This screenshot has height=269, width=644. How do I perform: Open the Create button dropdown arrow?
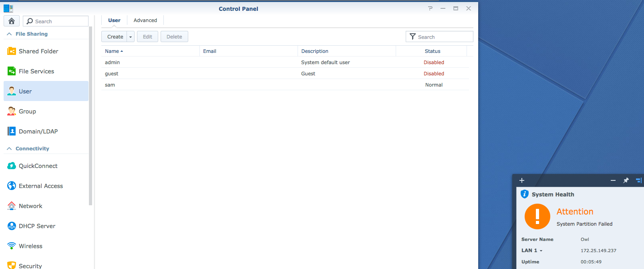pyautogui.click(x=131, y=37)
